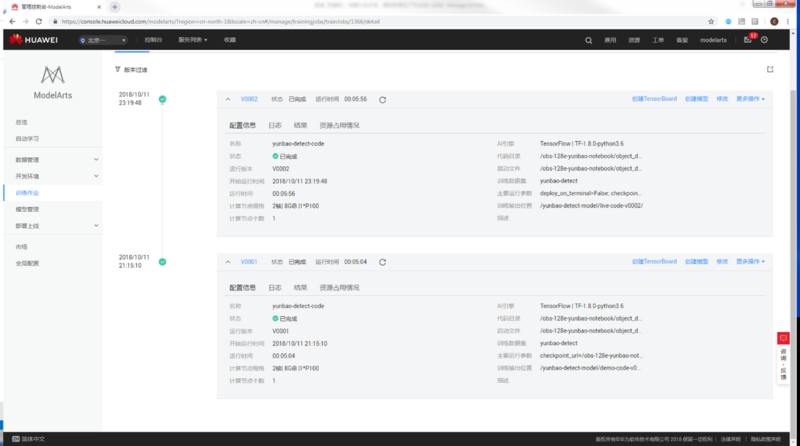800x446 pixels.
Task: Click 修改 for V0002
Action: coord(722,99)
